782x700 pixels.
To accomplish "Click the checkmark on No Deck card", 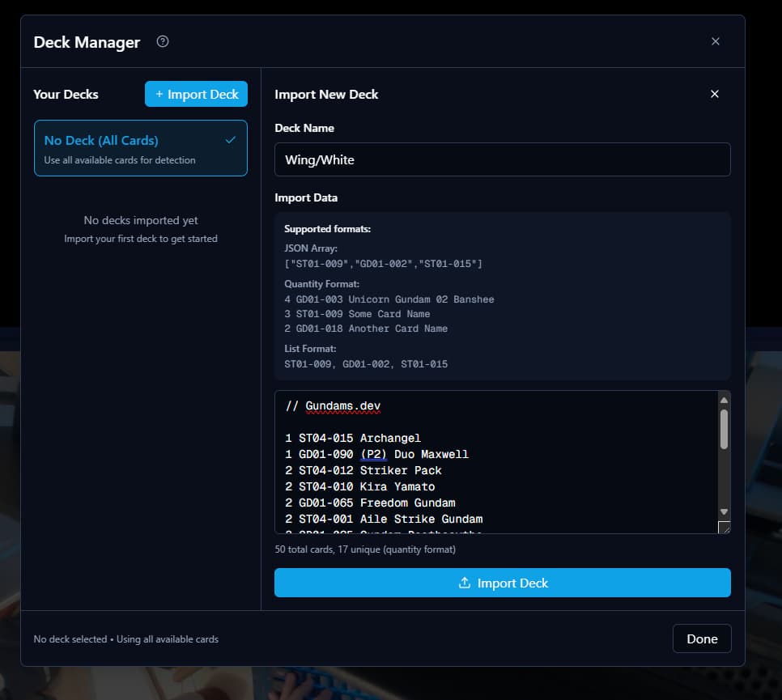I will [x=231, y=140].
